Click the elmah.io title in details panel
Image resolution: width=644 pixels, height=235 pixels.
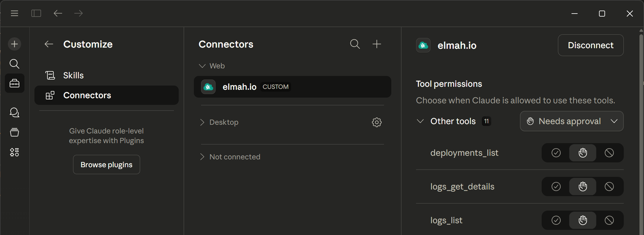(x=457, y=45)
